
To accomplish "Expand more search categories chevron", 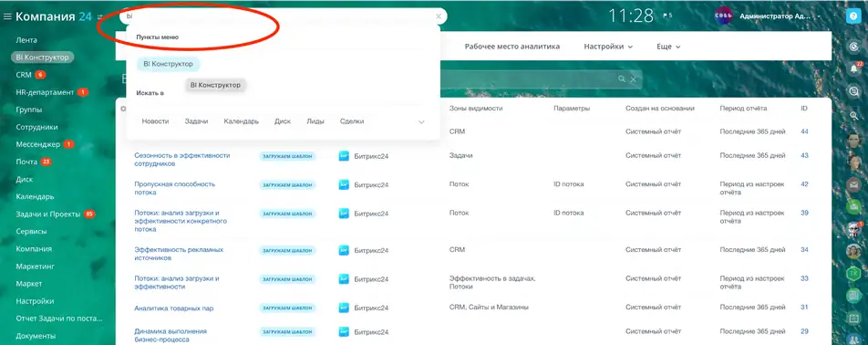I will coord(421,121).
